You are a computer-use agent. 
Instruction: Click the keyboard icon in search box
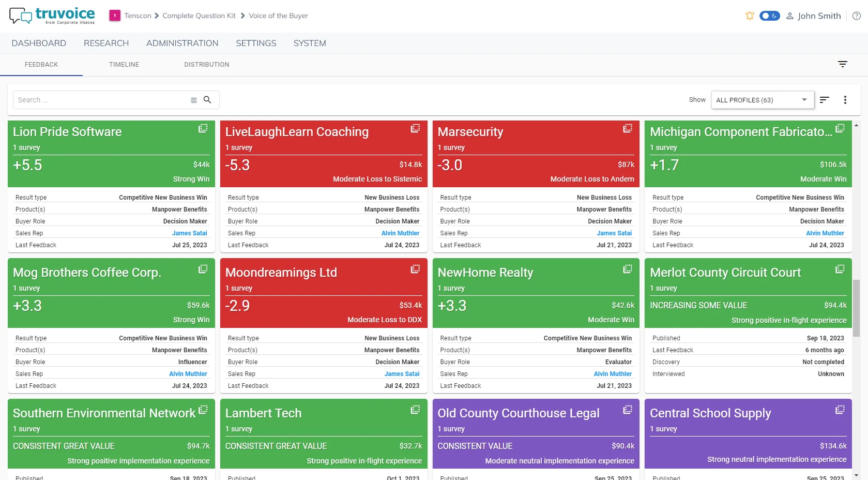194,100
